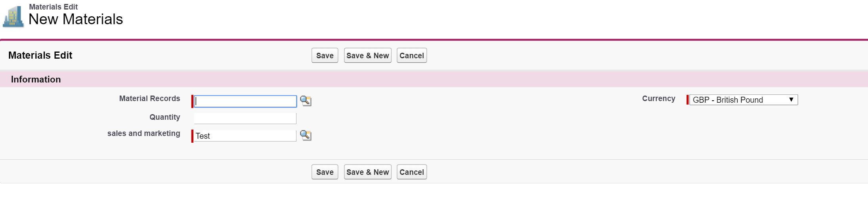Click the Quantity field label
The height and width of the screenshot is (201, 868).
coord(164,117)
